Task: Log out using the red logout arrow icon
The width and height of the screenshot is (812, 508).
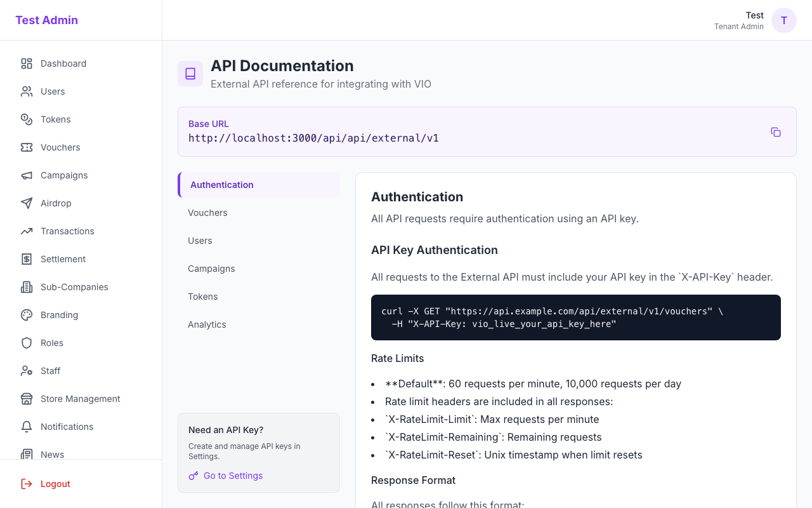Action: point(26,484)
